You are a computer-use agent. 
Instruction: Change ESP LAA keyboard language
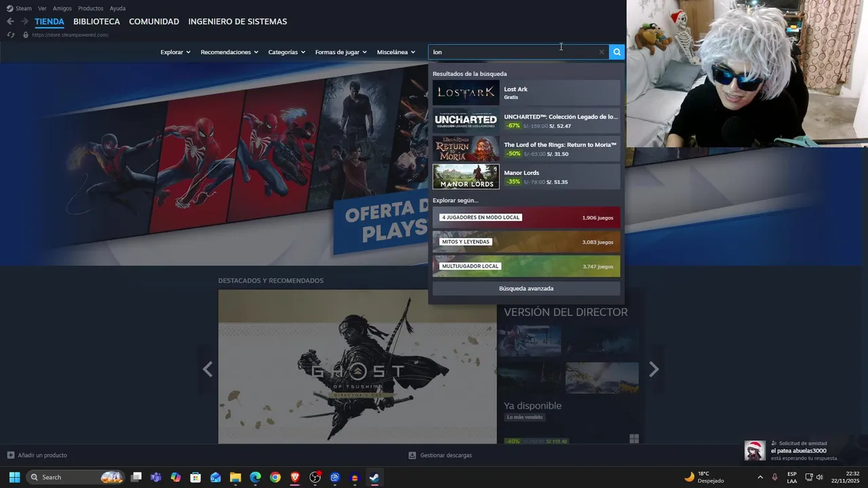[792, 477]
